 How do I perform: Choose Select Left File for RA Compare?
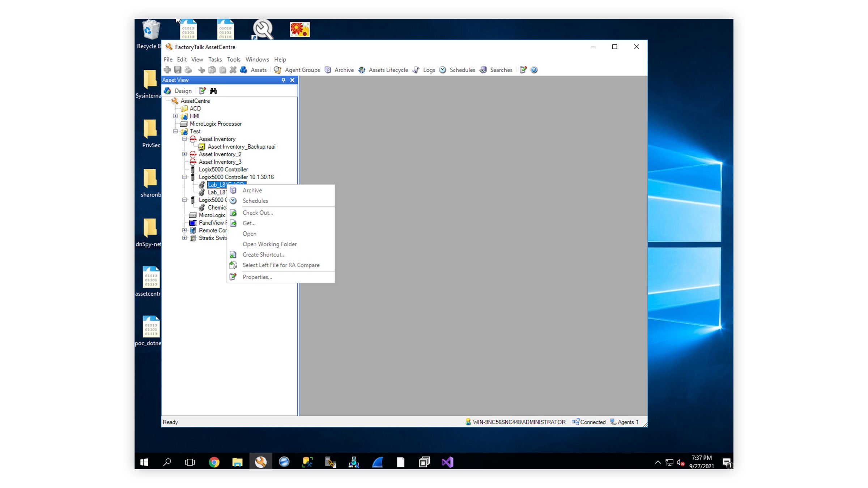(281, 265)
